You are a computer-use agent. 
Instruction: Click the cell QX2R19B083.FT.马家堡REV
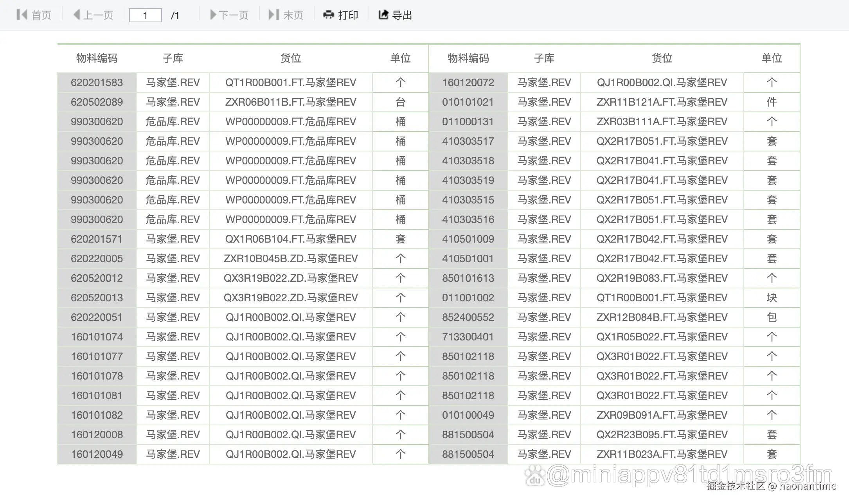(662, 278)
